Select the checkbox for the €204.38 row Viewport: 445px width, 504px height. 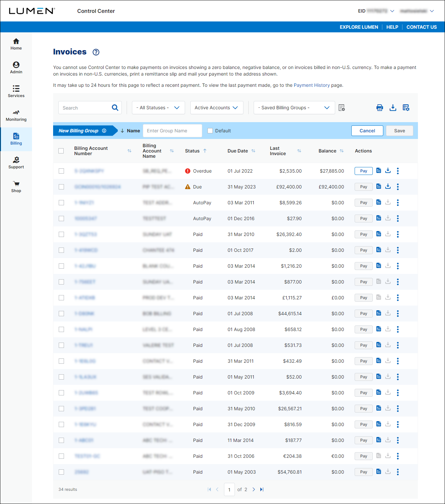(61, 456)
